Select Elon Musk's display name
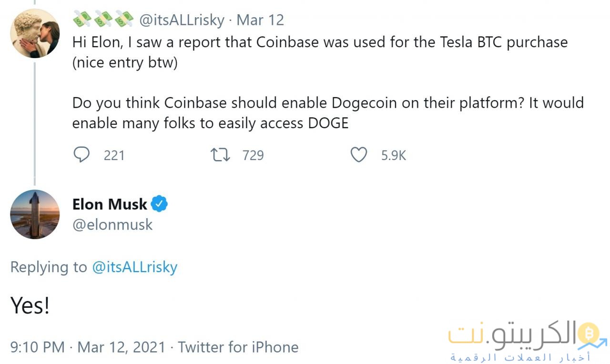 click(110, 204)
